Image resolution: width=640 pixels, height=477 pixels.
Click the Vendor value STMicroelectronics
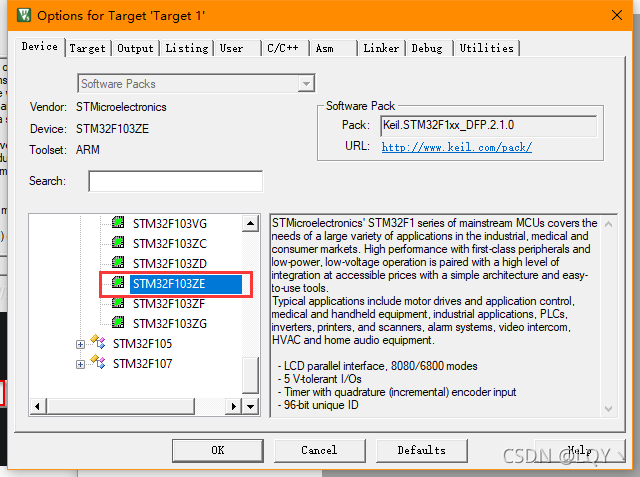point(121,107)
